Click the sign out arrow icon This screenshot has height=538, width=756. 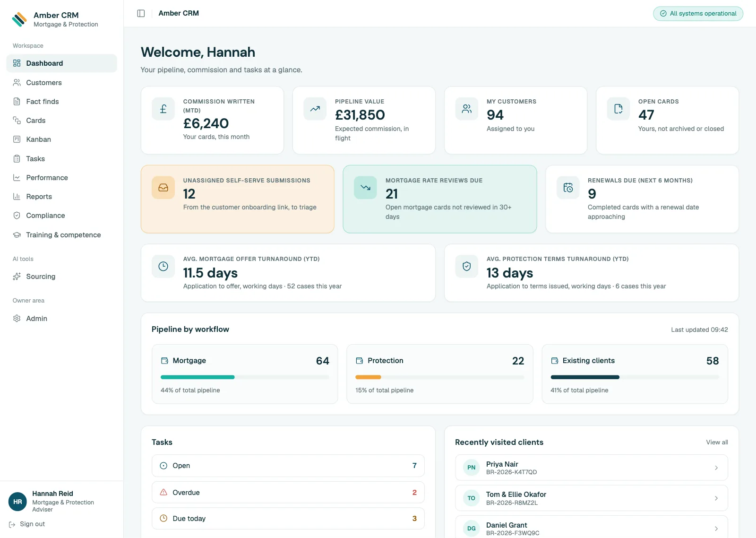pyautogui.click(x=12, y=524)
